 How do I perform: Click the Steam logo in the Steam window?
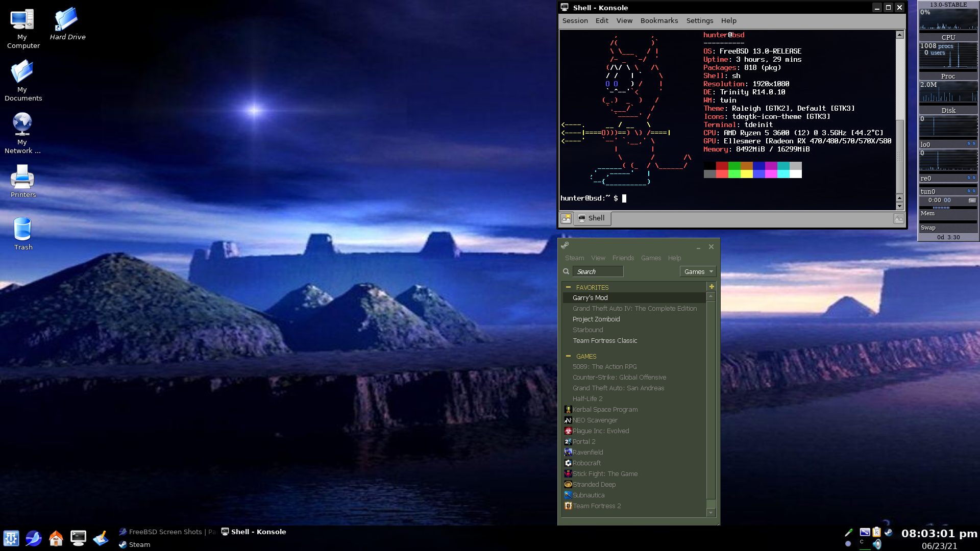pos(565,246)
